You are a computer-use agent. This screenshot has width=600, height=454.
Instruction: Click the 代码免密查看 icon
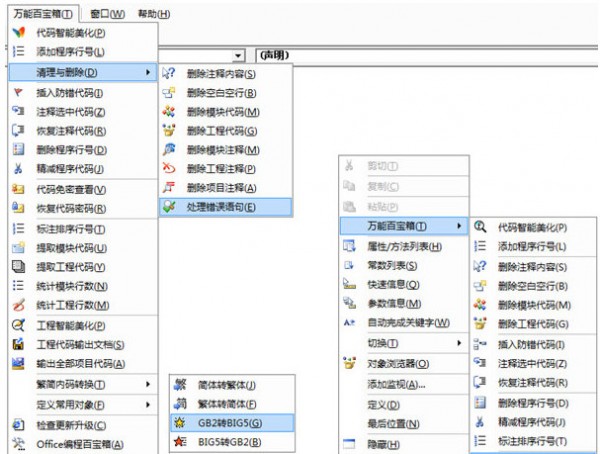17,189
